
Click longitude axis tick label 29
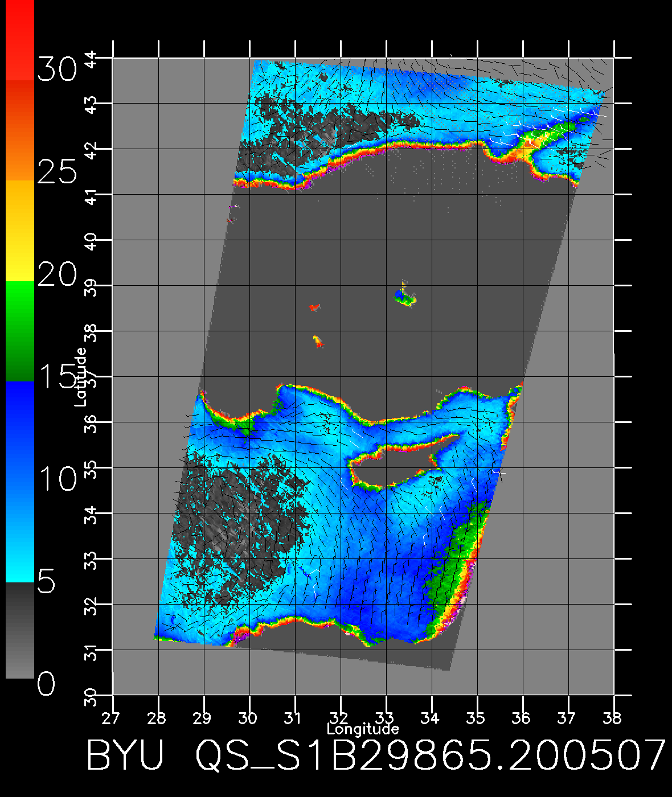tap(202, 718)
